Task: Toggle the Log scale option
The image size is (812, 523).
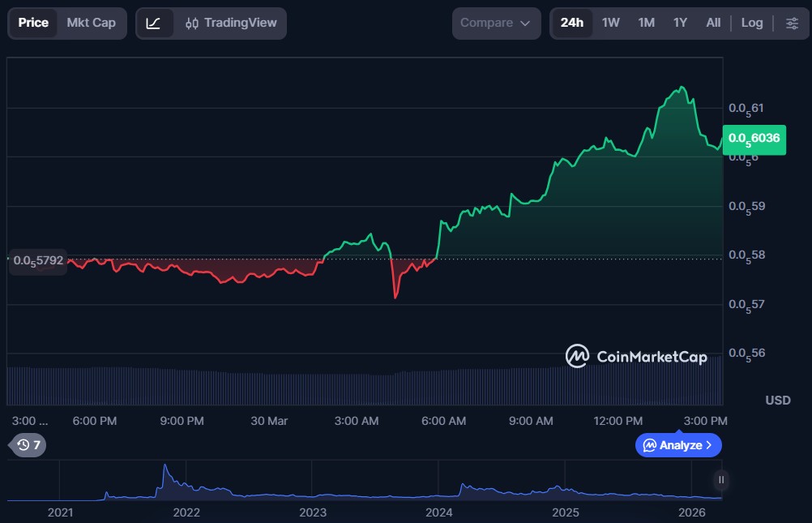Action: (751, 23)
